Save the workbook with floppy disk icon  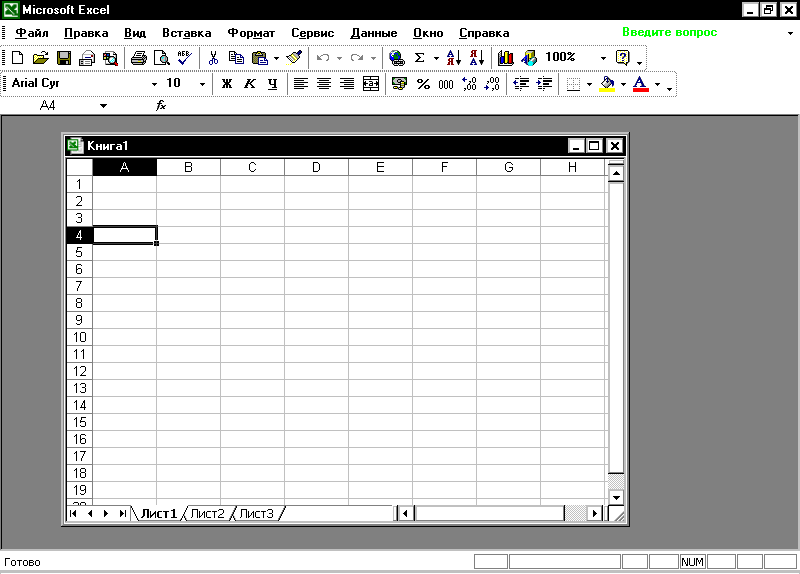click(x=64, y=58)
